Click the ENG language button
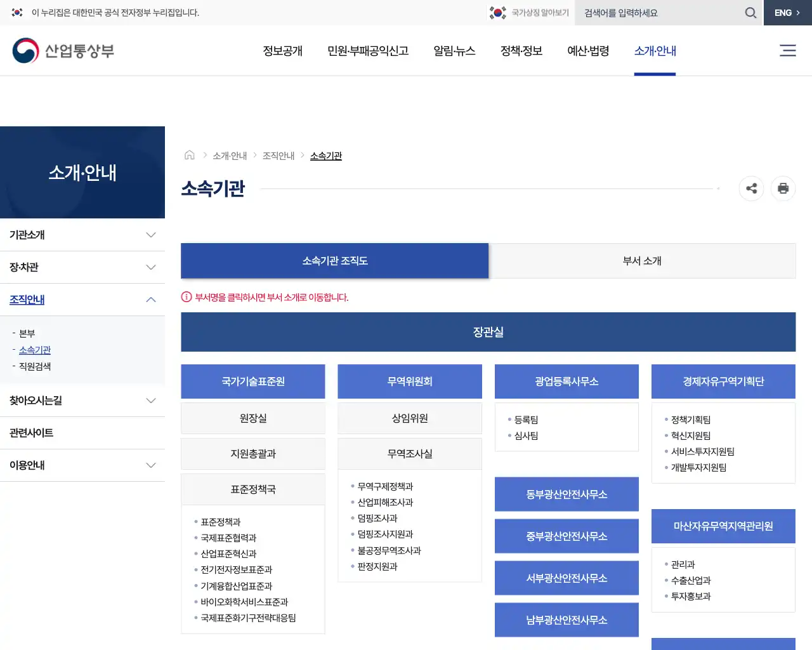Image resolution: width=812 pixels, height=650 pixels. point(787,12)
